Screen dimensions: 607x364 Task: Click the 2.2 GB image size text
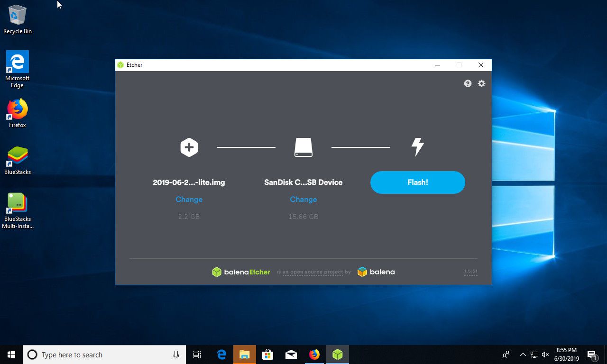point(189,217)
